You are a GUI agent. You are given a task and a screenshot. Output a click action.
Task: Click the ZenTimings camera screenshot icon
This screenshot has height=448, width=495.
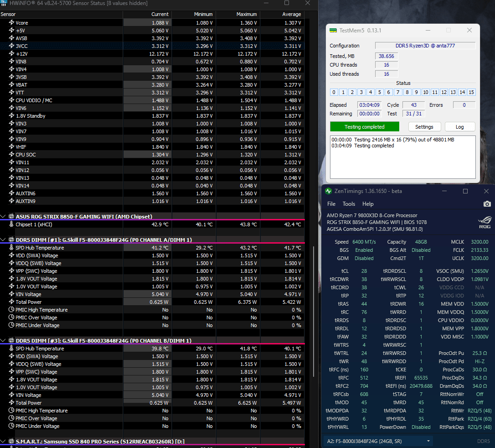[x=487, y=204]
